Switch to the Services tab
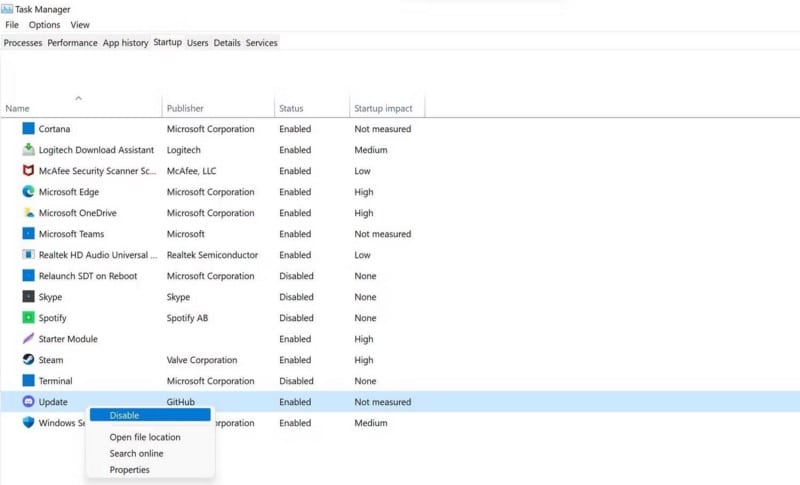The width and height of the screenshot is (800, 485). point(262,43)
